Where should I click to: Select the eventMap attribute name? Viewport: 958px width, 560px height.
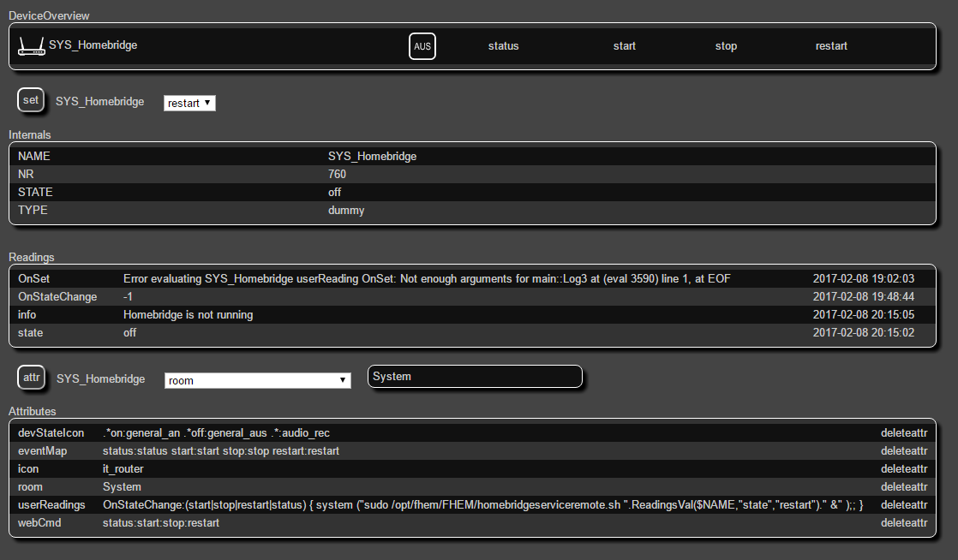42,450
